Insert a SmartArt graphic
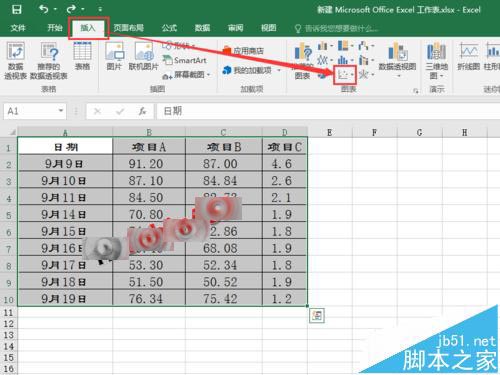500x375 pixels. (185, 60)
